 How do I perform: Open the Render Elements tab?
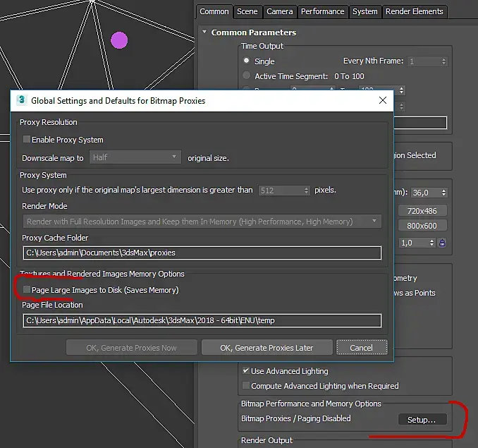pos(415,11)
